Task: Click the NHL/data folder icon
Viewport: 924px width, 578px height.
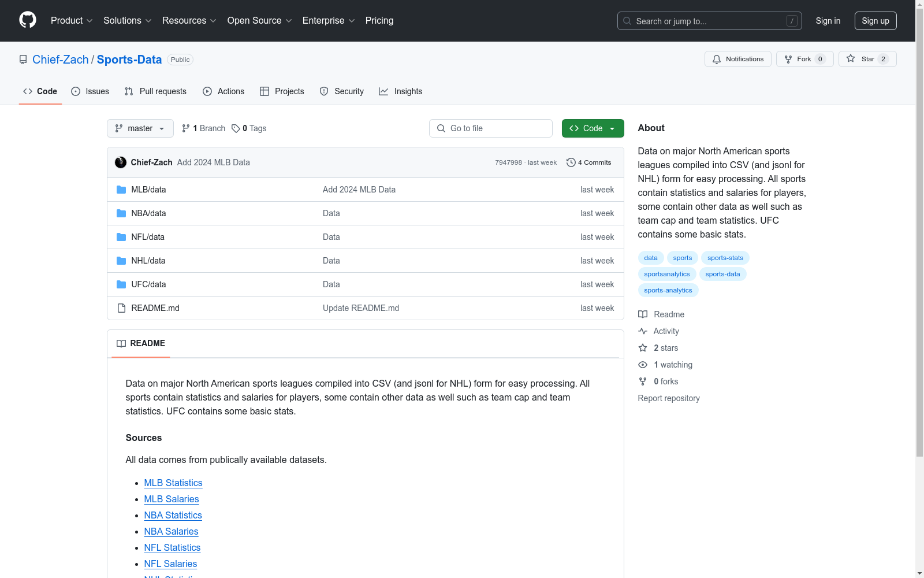Action: pos(121,261)
